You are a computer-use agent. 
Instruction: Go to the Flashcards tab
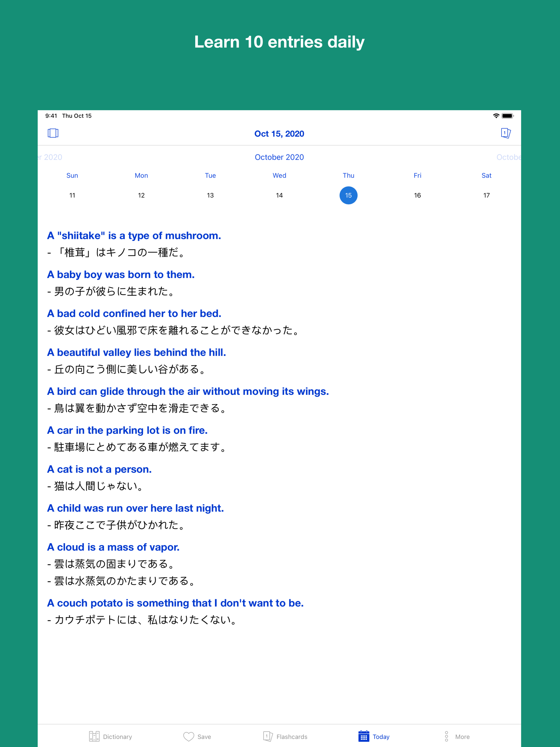[x=285, y=737]
